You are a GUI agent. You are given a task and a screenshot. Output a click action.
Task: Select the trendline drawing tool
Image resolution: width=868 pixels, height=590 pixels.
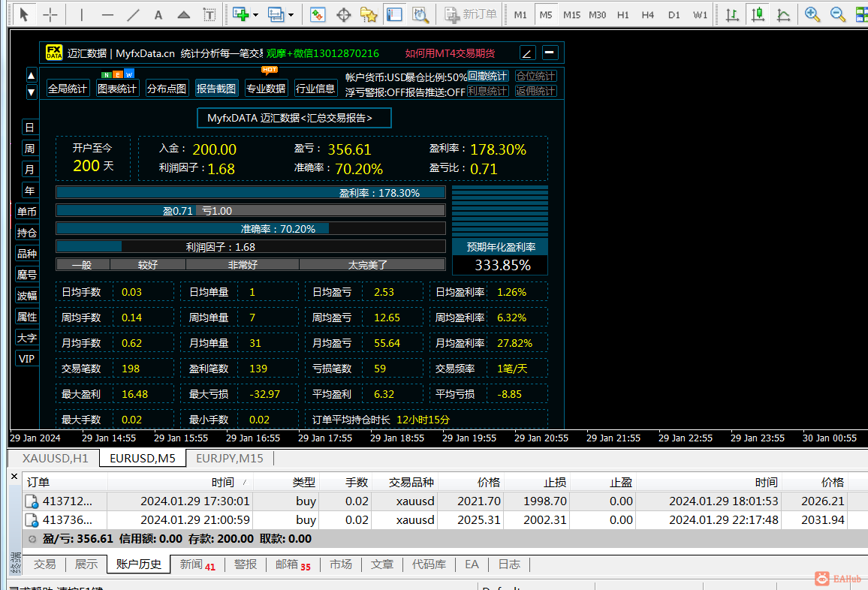click(x=133, y=14)
